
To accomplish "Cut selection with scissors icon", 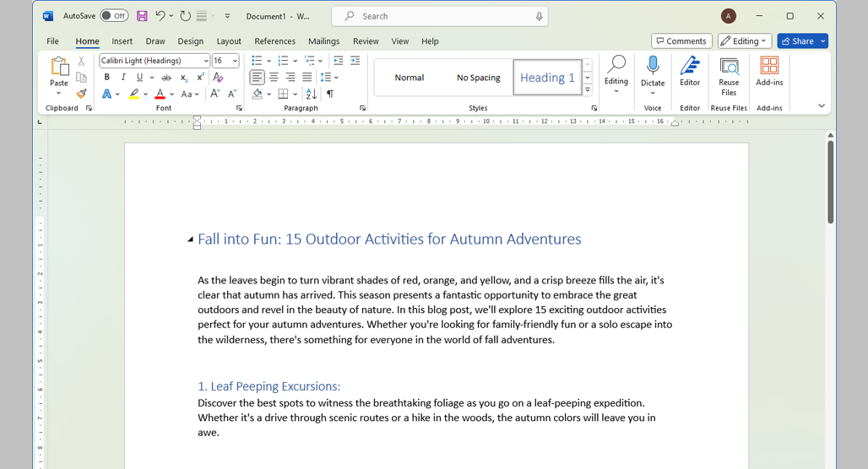I will coord(81,61).
